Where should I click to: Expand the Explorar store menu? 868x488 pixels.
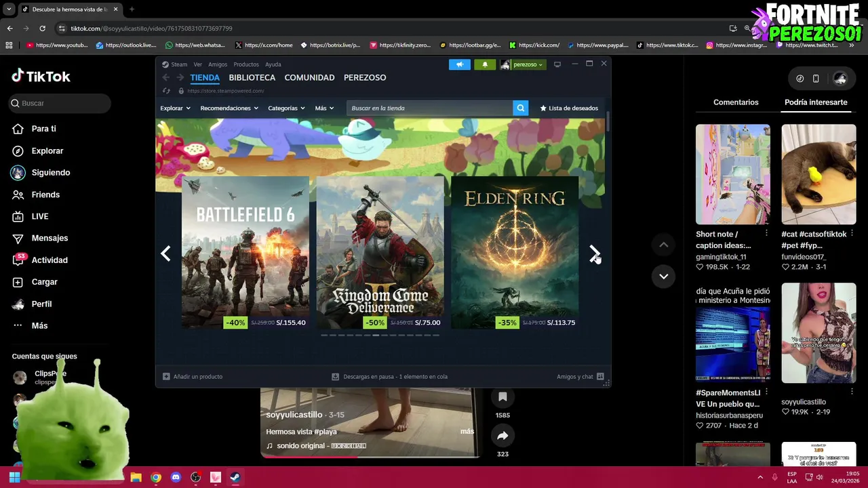tap(175, 108)
